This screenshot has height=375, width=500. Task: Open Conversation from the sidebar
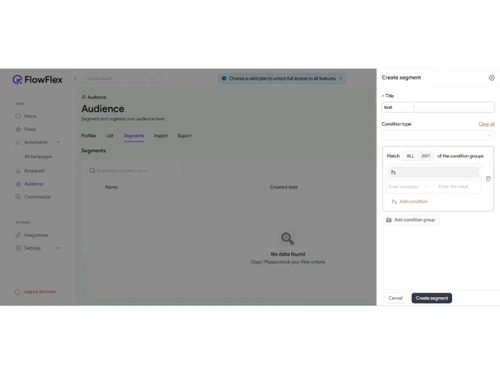(x=37, y=197)
